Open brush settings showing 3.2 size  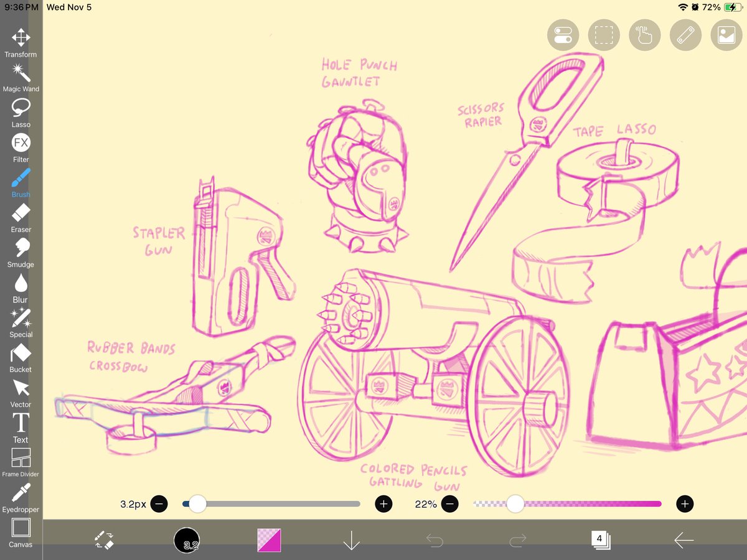(x=187, y=540)
